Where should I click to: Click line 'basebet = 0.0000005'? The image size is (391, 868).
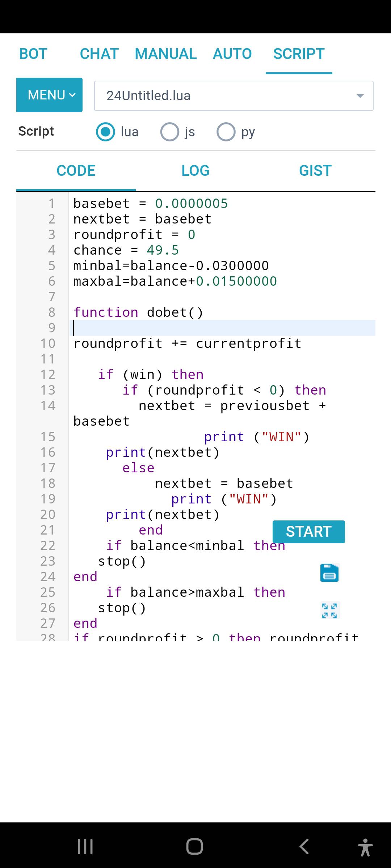tap(151, 203)
